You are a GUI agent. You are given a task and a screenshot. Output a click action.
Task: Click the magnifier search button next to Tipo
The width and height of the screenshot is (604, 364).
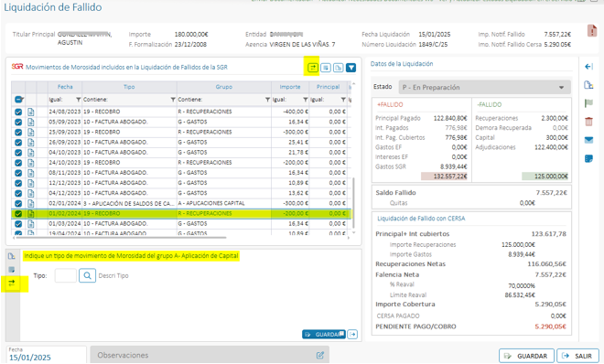(x=88, y=275)
